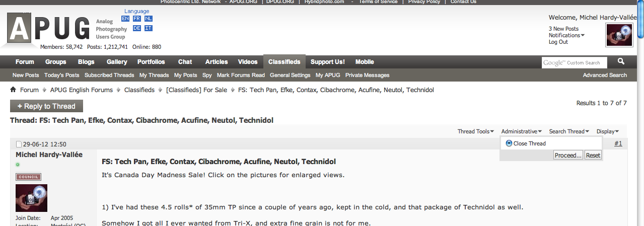Screen dimensions: 644x226
Task: Click the Google Custom Search field
Action: click(574, 62)
